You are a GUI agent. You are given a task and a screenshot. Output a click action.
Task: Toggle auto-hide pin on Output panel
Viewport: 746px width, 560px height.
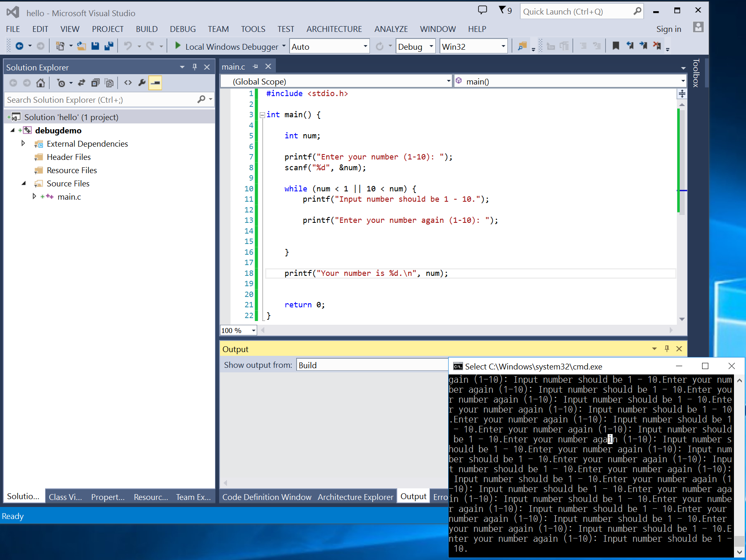click(667, 349)
